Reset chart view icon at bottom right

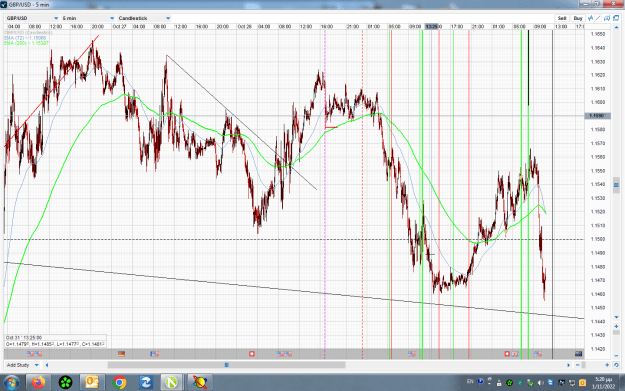pos(616,365)
